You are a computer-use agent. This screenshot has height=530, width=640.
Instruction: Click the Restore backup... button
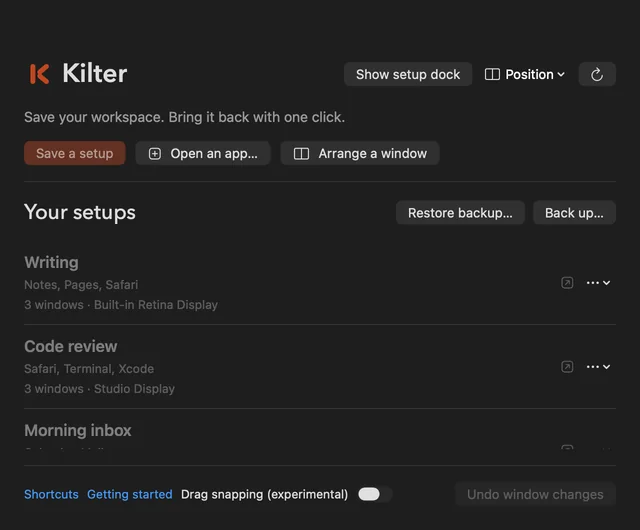(x=460, y=213)
